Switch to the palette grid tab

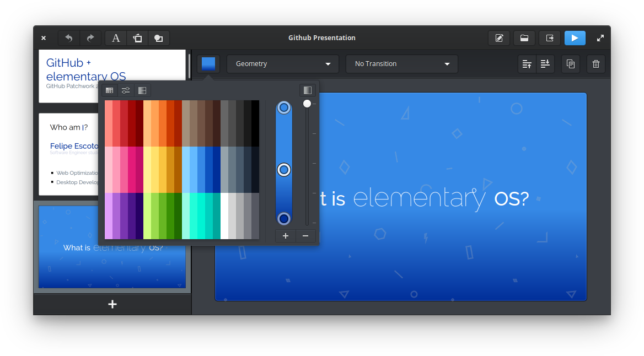(109, 90)
